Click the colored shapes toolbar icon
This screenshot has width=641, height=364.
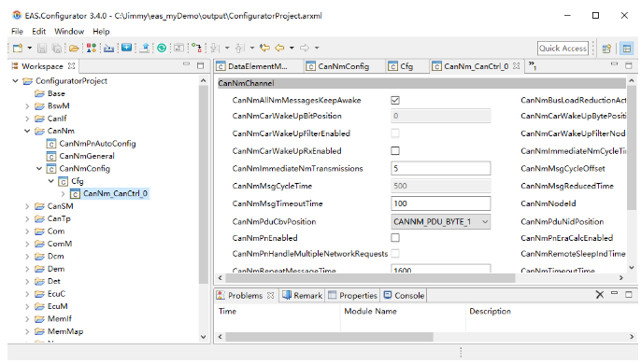click(92, 49)
